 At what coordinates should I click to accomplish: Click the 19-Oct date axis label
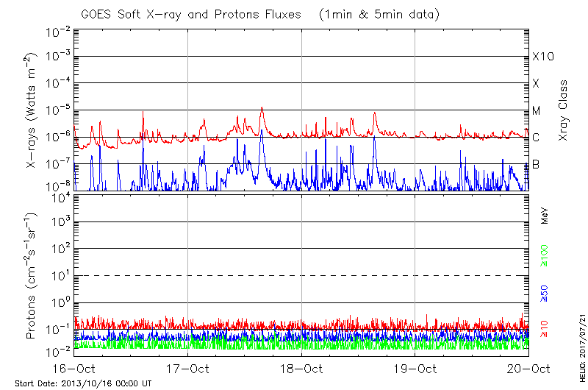click(415, 369)
